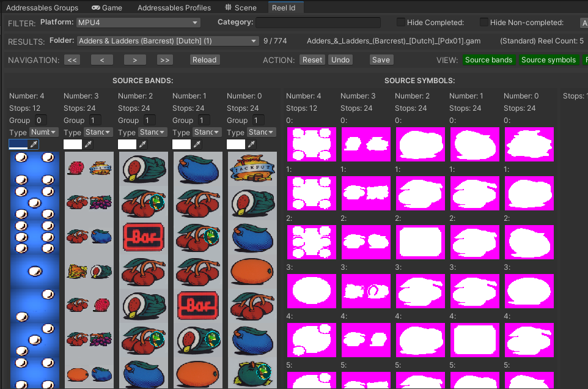
Task: Pick color with eyedropper for band Number 4
Action: pos(34,144)
